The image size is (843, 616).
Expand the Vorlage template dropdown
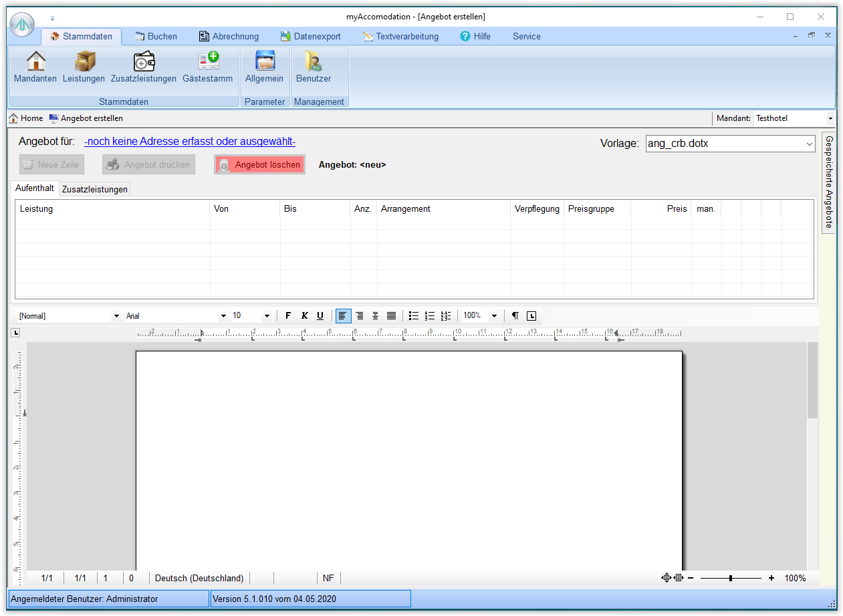coord(810,144)
